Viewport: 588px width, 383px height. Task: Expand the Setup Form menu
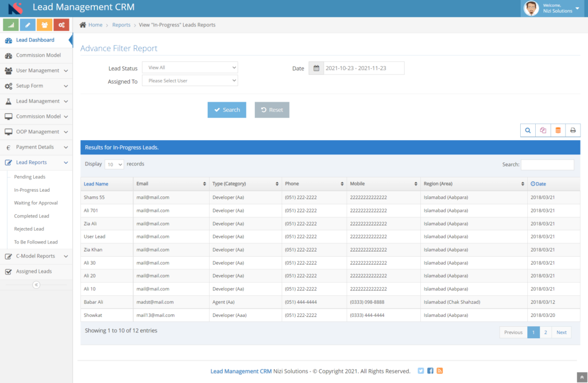(x=36, y=86)
